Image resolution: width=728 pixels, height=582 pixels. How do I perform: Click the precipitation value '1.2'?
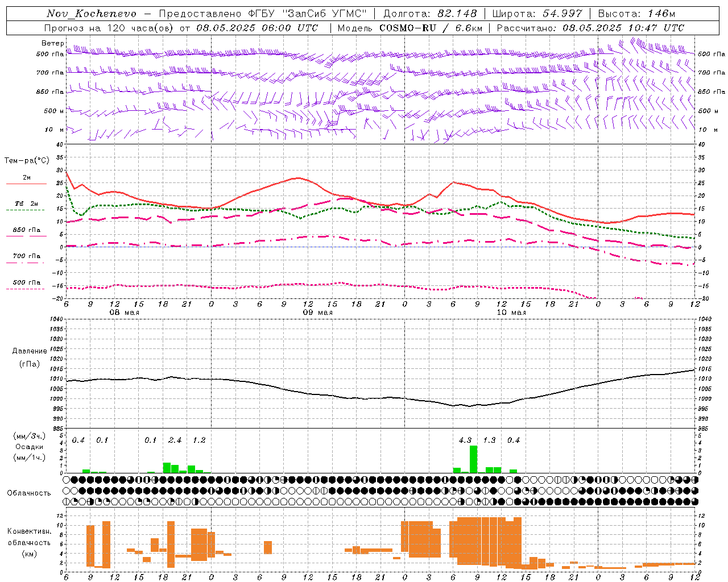(x=199, y=440)
